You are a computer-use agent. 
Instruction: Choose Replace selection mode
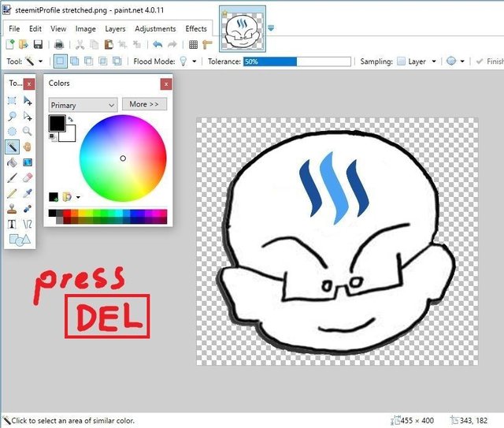61,61
